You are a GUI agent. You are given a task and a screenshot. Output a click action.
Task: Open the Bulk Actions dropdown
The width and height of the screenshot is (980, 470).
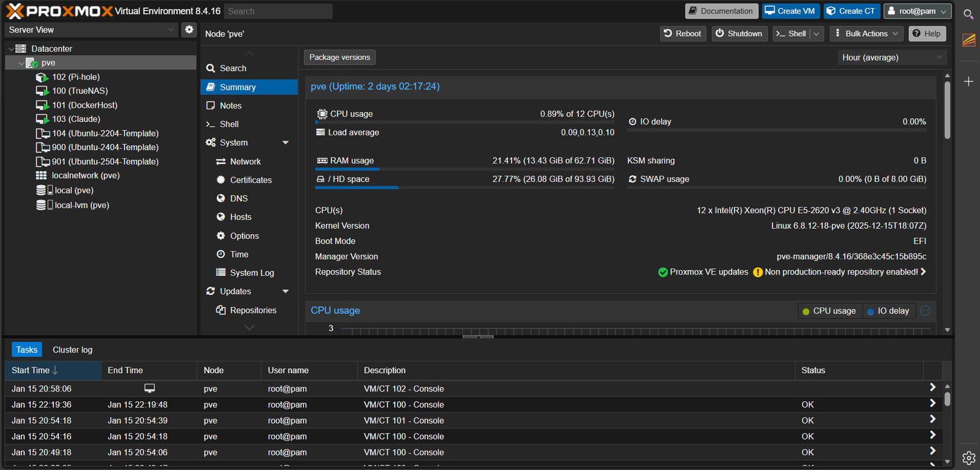pyautogui.click(x=867, y=34)
